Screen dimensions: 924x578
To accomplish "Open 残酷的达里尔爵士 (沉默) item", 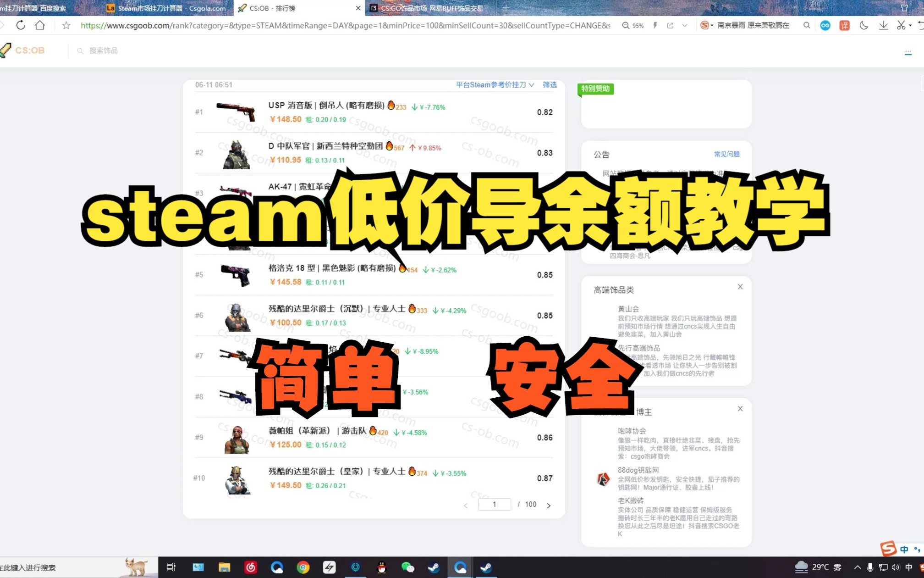I will tap(337, 309).
